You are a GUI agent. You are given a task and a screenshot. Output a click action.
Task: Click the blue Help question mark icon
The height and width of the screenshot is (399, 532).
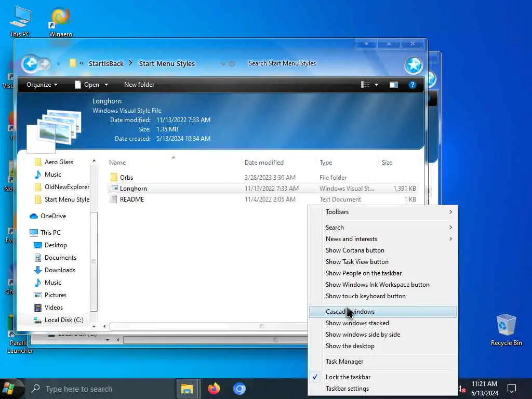click(412, 85)
